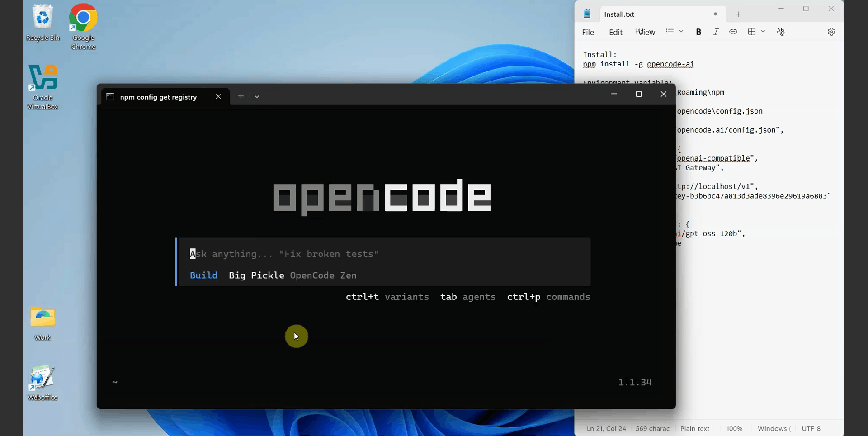Open a new terminal tab with plus button
The height and width of the screenshot is (436, 868).
click(x=241, y=96)
